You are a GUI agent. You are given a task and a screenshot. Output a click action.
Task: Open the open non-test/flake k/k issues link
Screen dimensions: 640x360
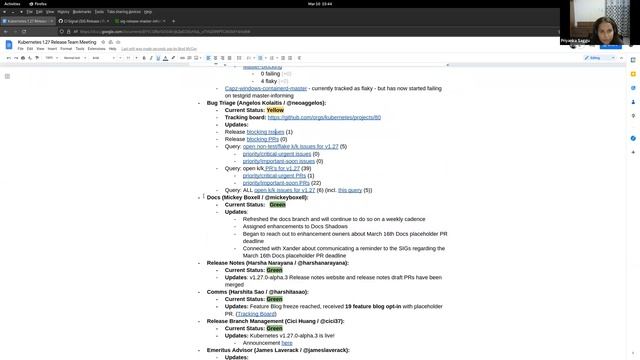tap(291, 147)
